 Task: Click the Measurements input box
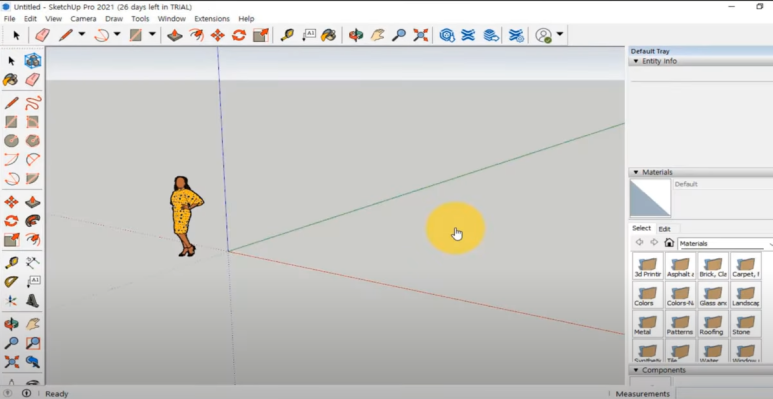(724, 394)
